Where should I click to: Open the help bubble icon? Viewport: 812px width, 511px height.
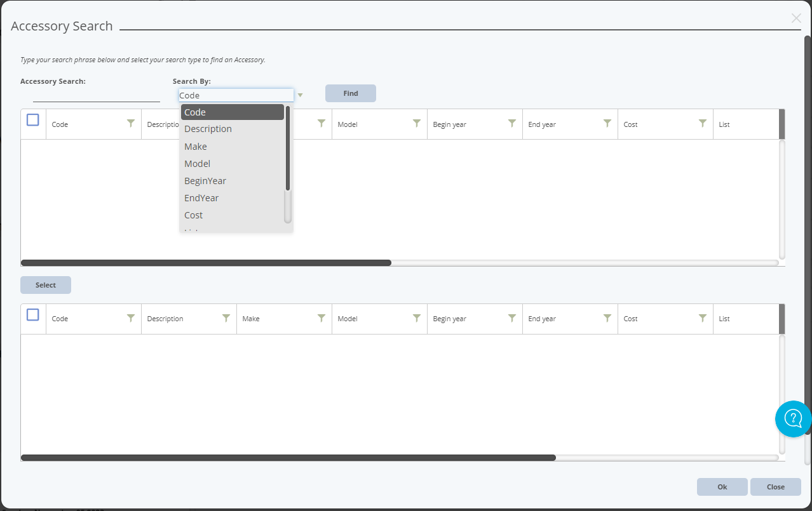pyautogui.click(x=792, y=419)
